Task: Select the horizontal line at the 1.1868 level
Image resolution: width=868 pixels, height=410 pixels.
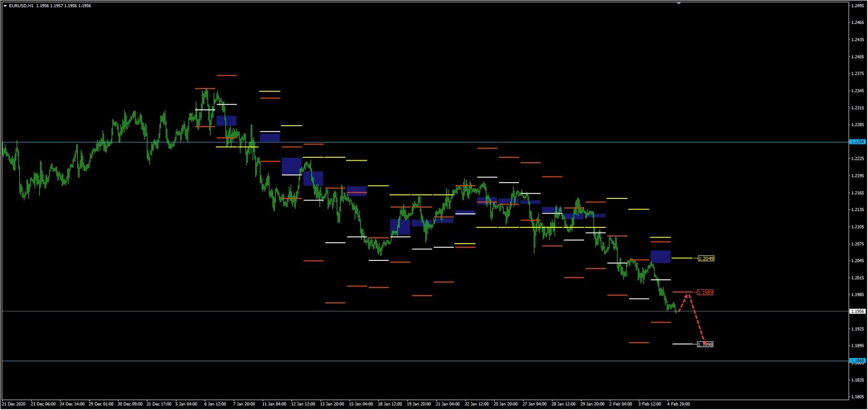Action: pyautogui.click(x=424, y=361)
